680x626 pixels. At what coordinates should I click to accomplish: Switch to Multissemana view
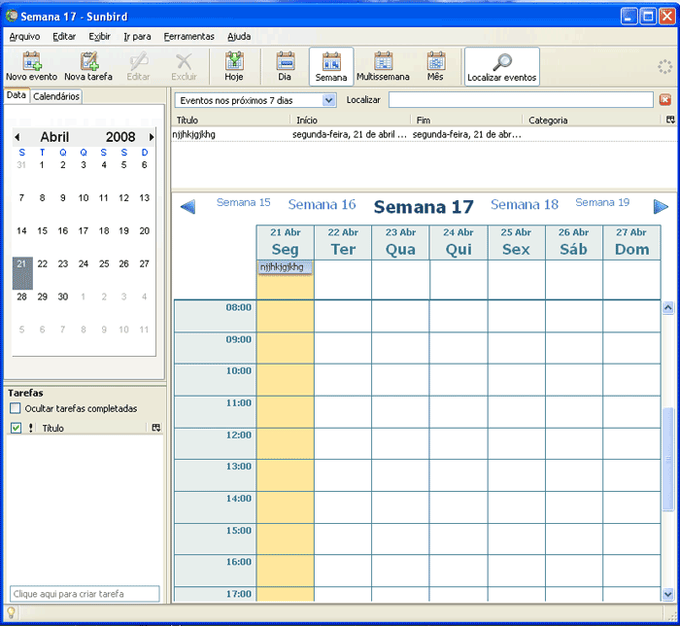[383, 66]
